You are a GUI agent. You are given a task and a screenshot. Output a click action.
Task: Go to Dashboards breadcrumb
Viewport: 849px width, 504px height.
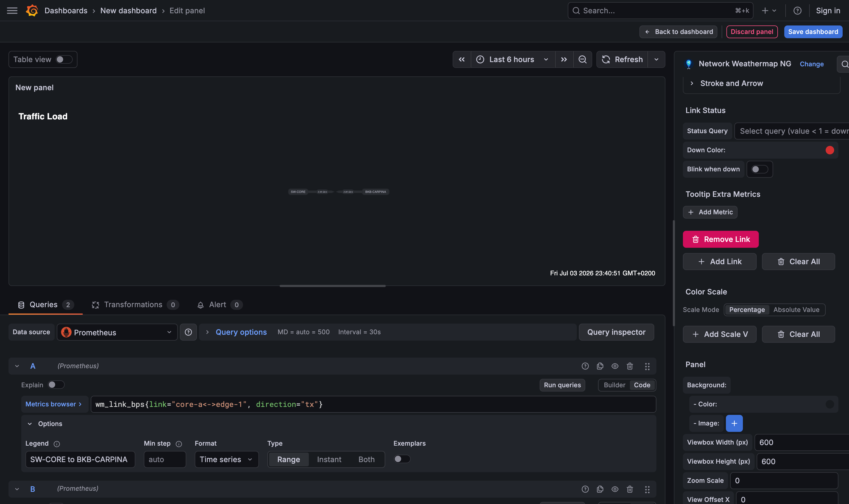pos(66,11)
